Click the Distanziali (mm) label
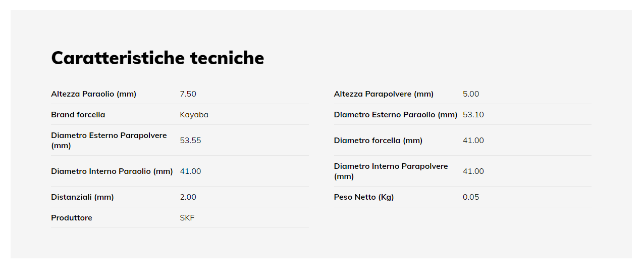The image size is (644, 272). [x=82, y=197]
